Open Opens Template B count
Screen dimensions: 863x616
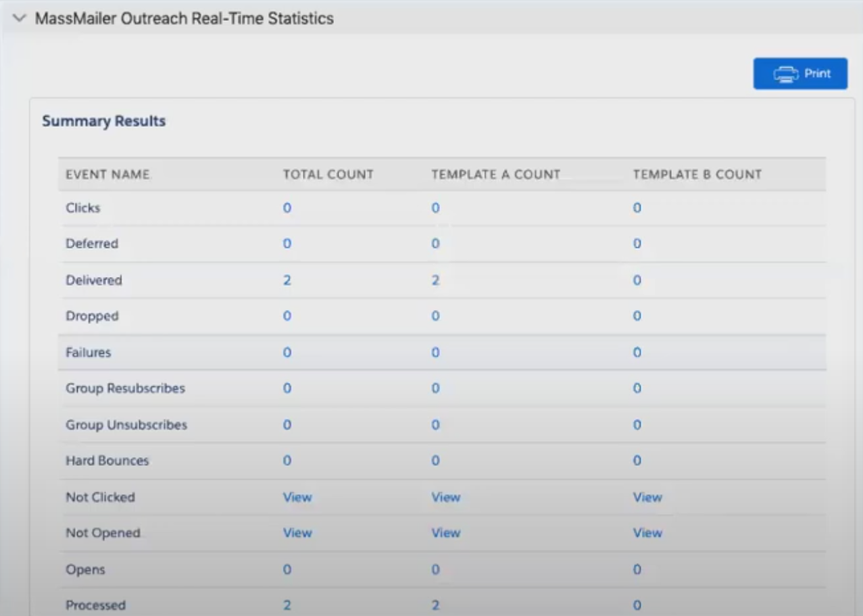tap(637, 569)
